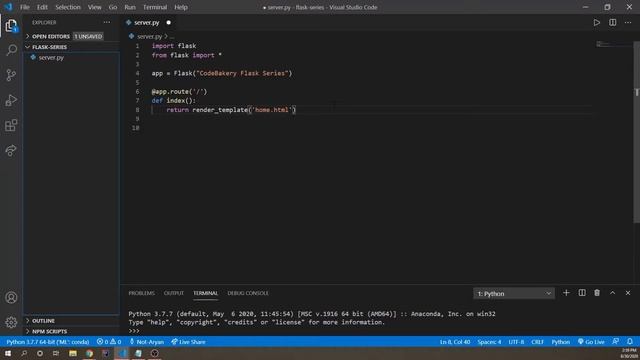The width and height of the screenshot is (640, 360).
Task: Split the terminal panel
Action: [582, 293]
